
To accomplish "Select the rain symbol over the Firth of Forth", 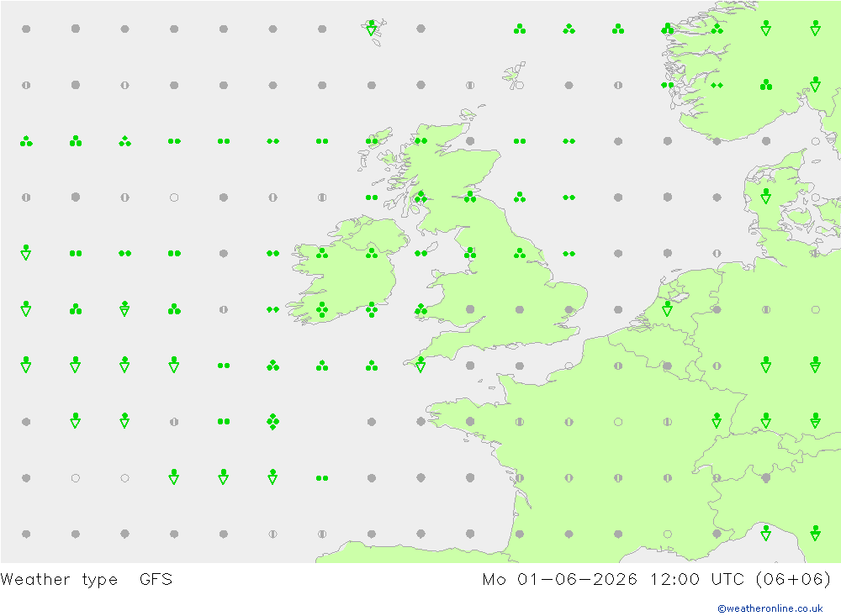I will [470, 197].
